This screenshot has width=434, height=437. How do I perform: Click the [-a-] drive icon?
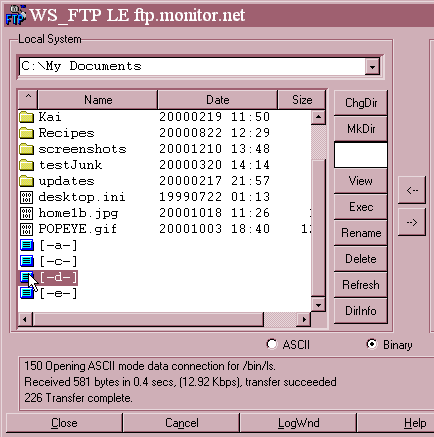[27, 245]
